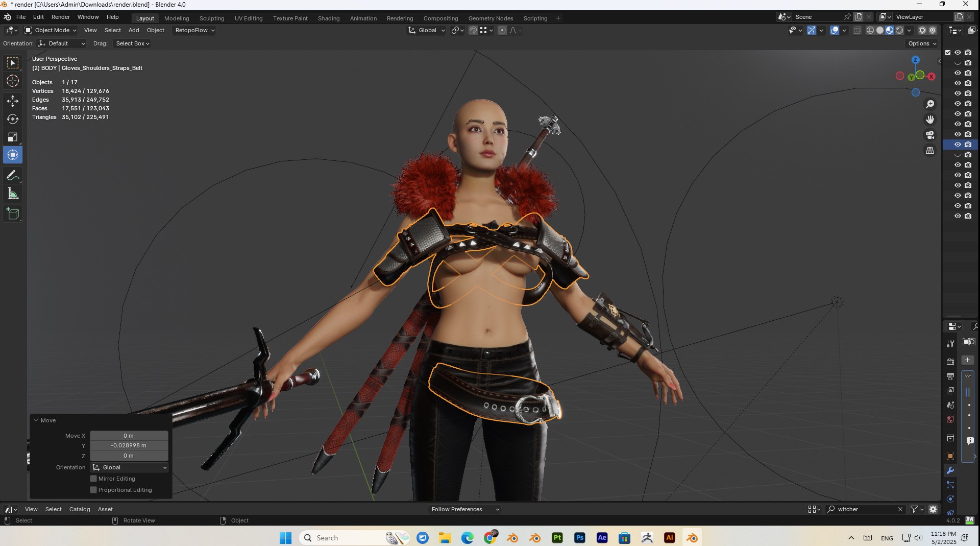
Task: Toggle proportional editing in header
Action: pos(502,30)
